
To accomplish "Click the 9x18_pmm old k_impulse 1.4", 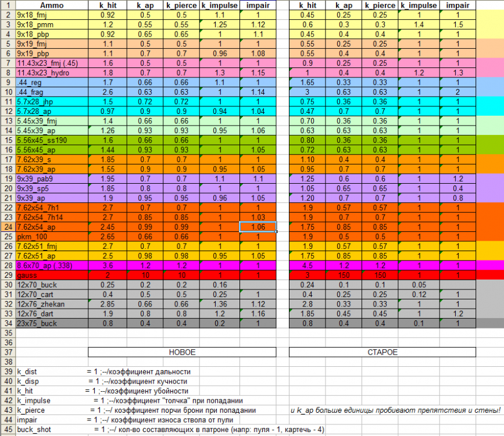I will coord(419,24).
